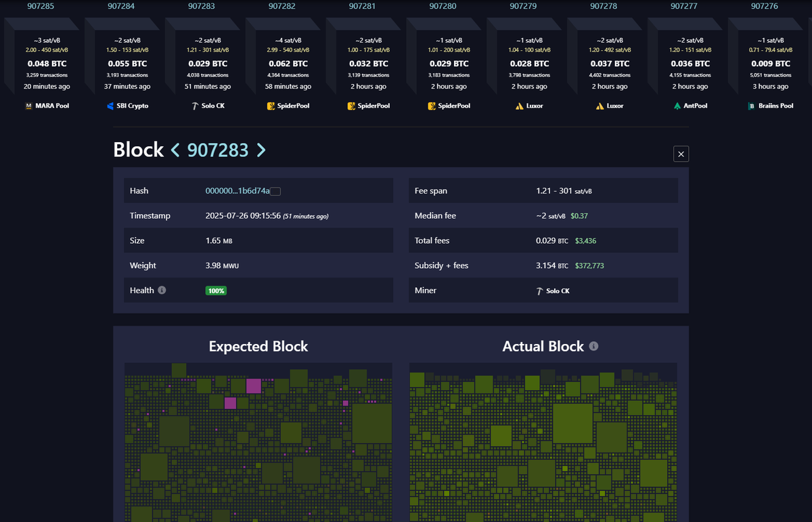The width and height of the screenshot is (812, 522).
Task: Open block height 907284 link
Action: pyautogui.click(x=121, y=6)
